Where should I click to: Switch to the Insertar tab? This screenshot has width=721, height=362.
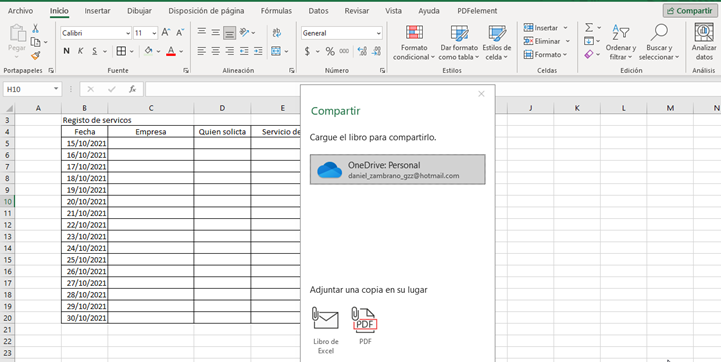point(97,11)
